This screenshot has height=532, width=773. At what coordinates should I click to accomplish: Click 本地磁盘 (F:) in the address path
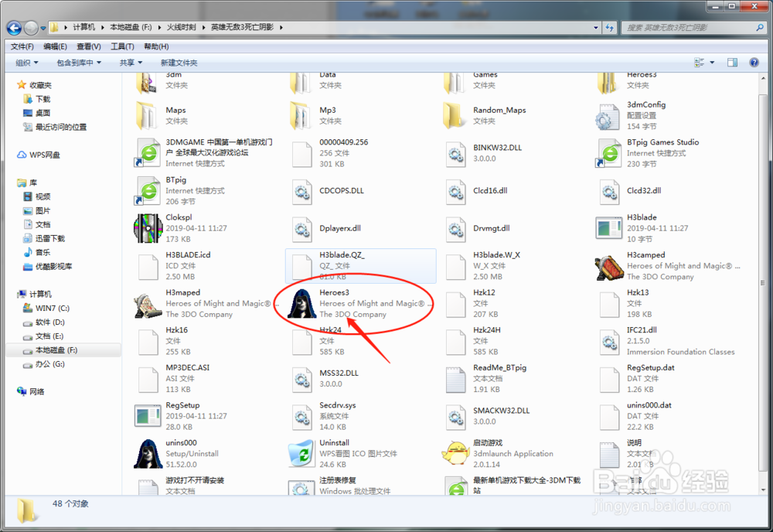tap(131, 27)
